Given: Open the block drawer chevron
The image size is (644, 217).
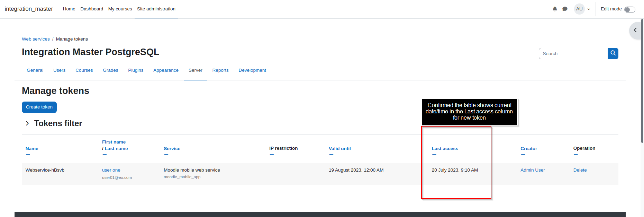Looking at the screenshot, I should pos(635,31).
